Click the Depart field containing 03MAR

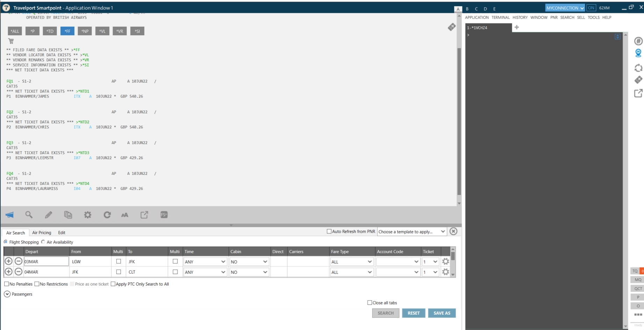(46, 261)
